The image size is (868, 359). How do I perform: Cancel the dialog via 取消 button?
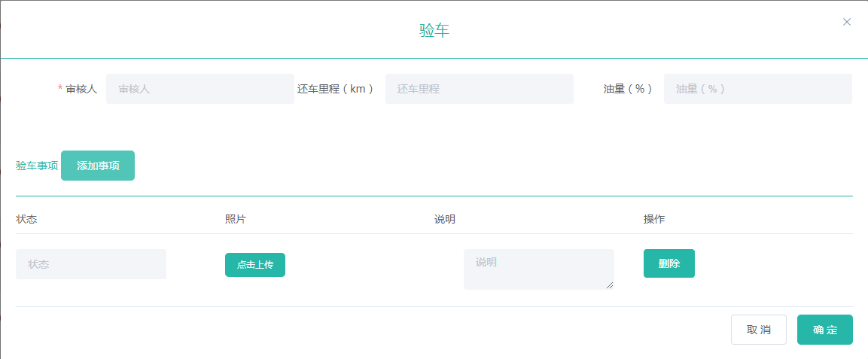pos(758,330)
